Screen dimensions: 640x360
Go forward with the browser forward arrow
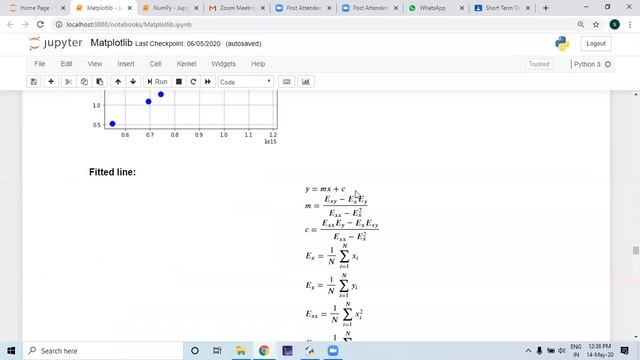(25, 24)
